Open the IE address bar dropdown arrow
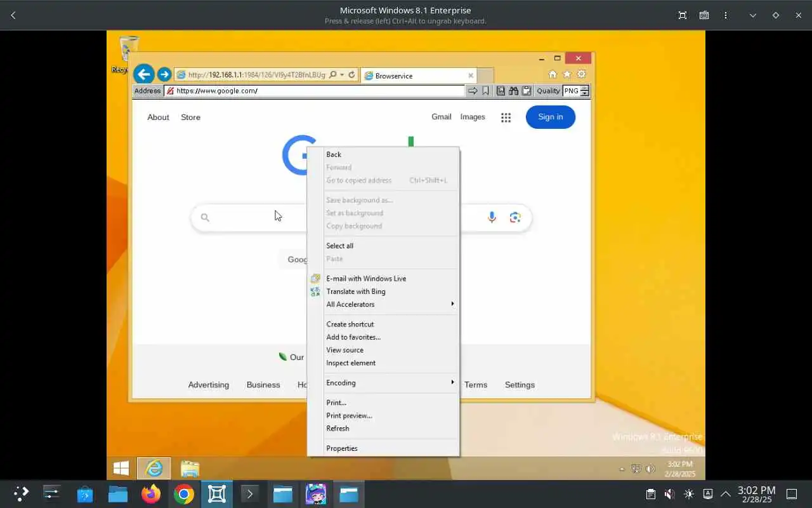Screen dimensions: 812x508 click(342, 75)
